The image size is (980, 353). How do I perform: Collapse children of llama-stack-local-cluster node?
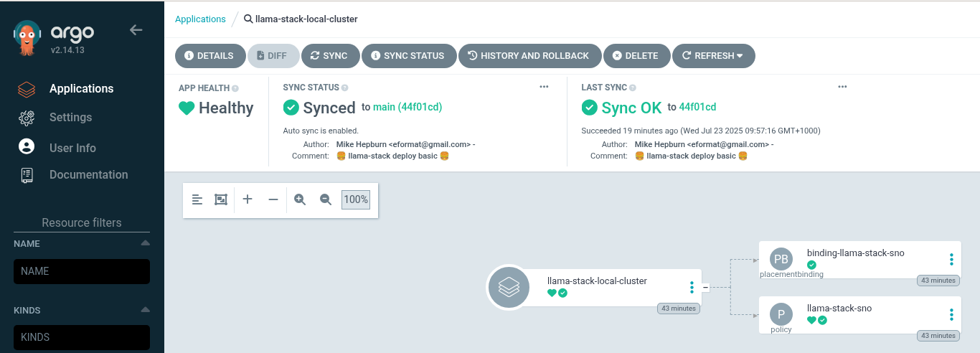tap(706, 287)
